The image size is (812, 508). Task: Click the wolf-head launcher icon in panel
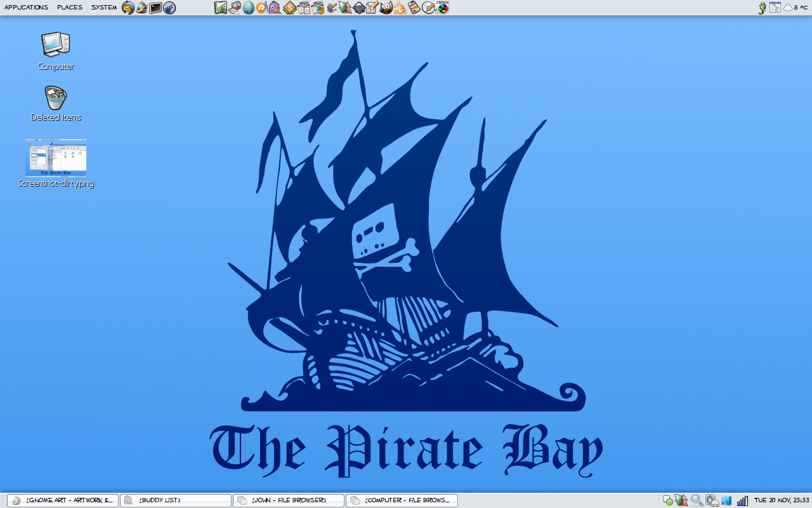pos(169,8)
